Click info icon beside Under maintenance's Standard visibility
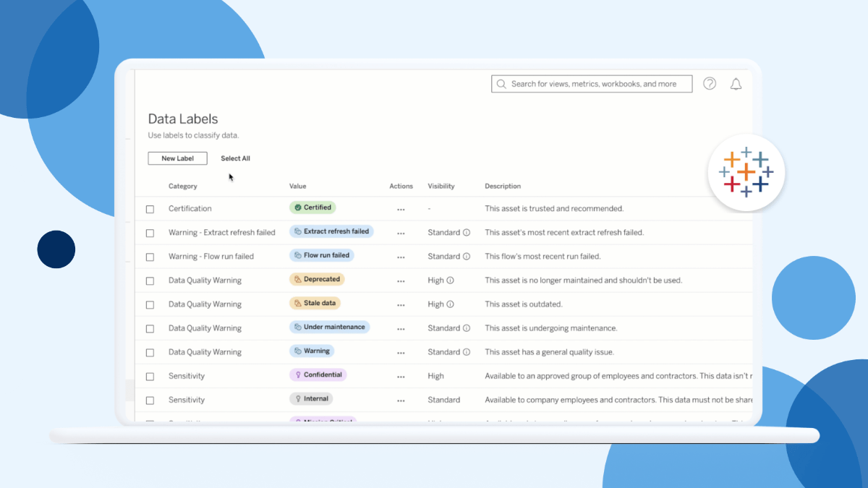The width and height of the screenshot is (868, 488). click(x=467, y=328)
